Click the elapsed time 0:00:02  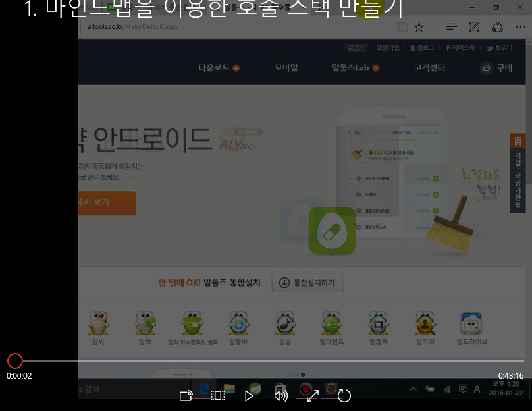19,376
